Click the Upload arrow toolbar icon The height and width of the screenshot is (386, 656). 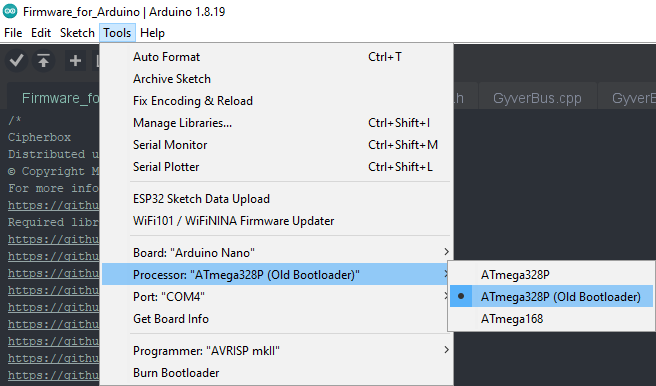coord(44,61)
